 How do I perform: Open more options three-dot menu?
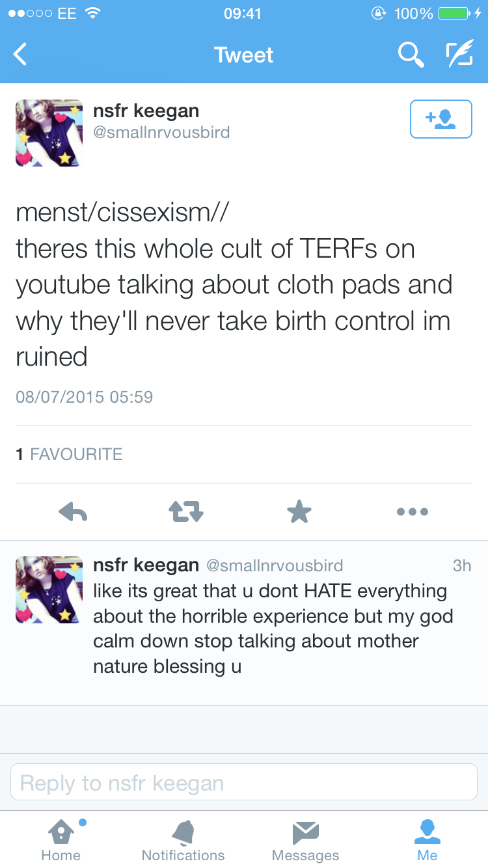coord(413,512)
